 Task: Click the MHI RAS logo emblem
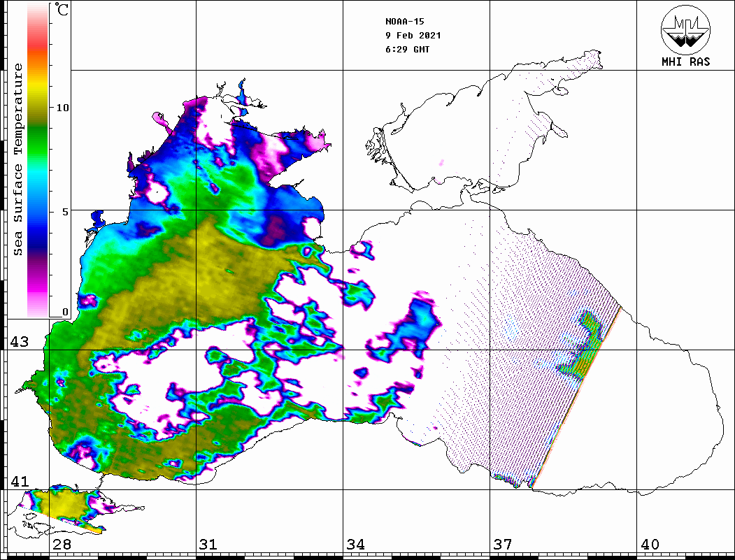[685, 30]
